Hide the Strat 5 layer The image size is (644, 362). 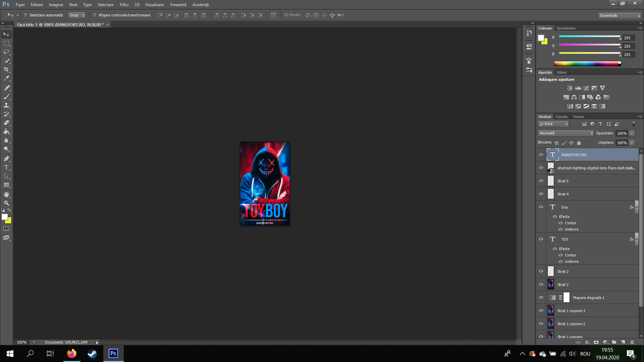541,181
